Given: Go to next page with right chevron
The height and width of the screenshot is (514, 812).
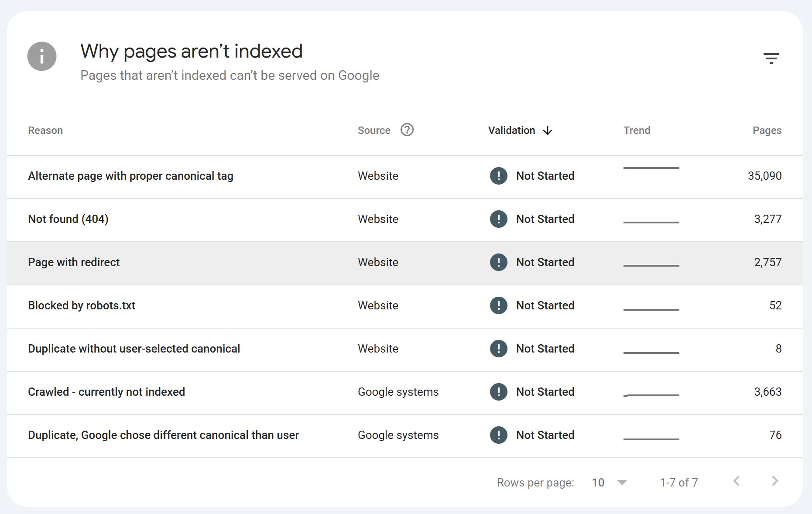Looking at the screenshot, I should [775, 481].
